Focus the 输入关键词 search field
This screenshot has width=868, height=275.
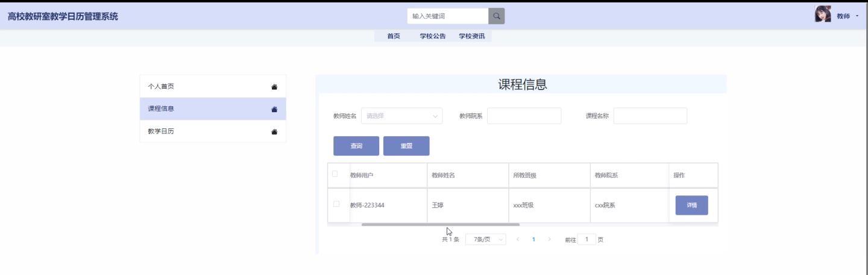447,16
